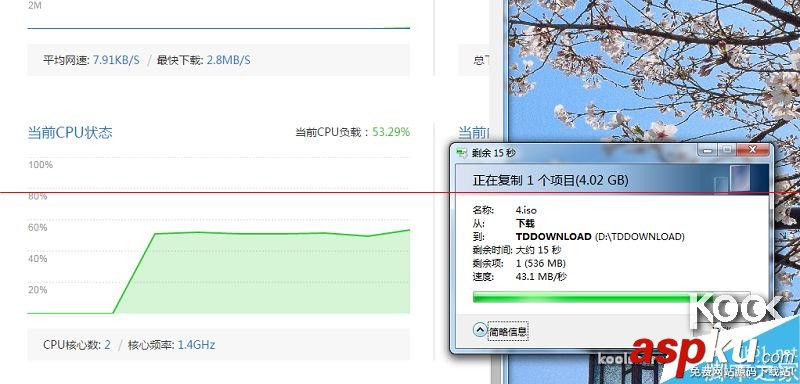
Task: Click the disabled maximize button of copy dialog
Action: 726,150
